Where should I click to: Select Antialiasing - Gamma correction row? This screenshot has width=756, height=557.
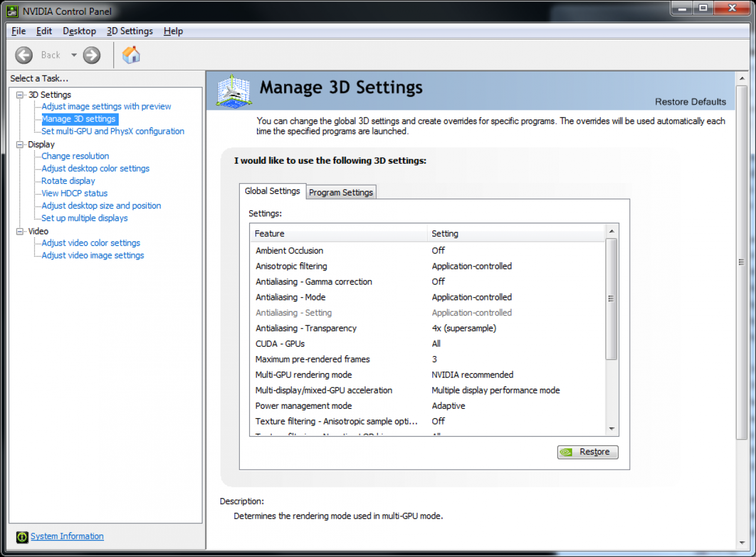pyautogui.click(x=428, y=282)
